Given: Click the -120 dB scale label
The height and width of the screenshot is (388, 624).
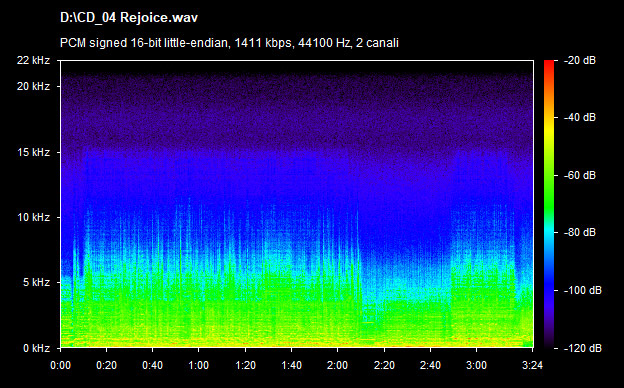Looking at the screenshot, I should click(x=583, y=348).
